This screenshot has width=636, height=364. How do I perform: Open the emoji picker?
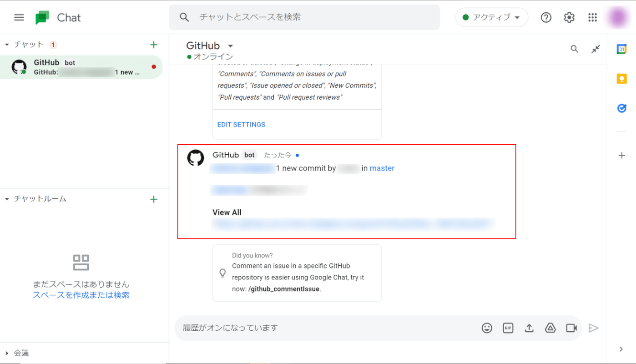(487, 328)
